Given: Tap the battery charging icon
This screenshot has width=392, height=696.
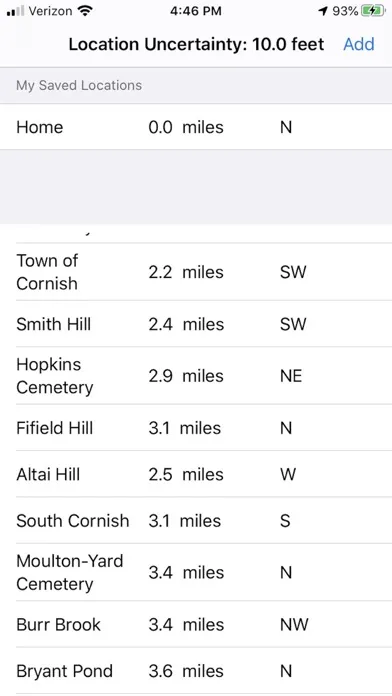Looking at the screenshot, I should (x=373, y=11).
